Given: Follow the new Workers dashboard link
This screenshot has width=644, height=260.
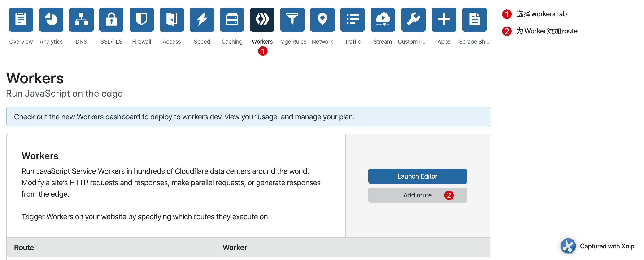Looking at the screenshot, I should [100, 117].
